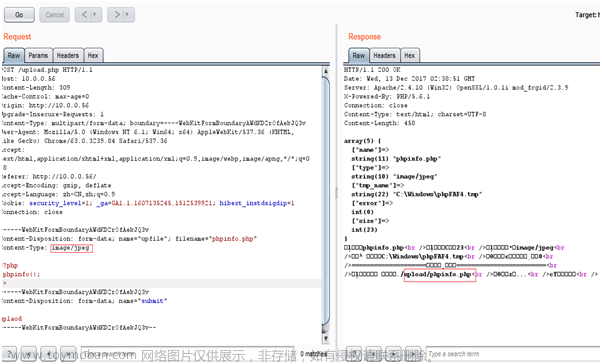Click the request scrollbar up arrow
Viewport: 602px width, 364px height.
pyautogui.click(x=326, y=71)
